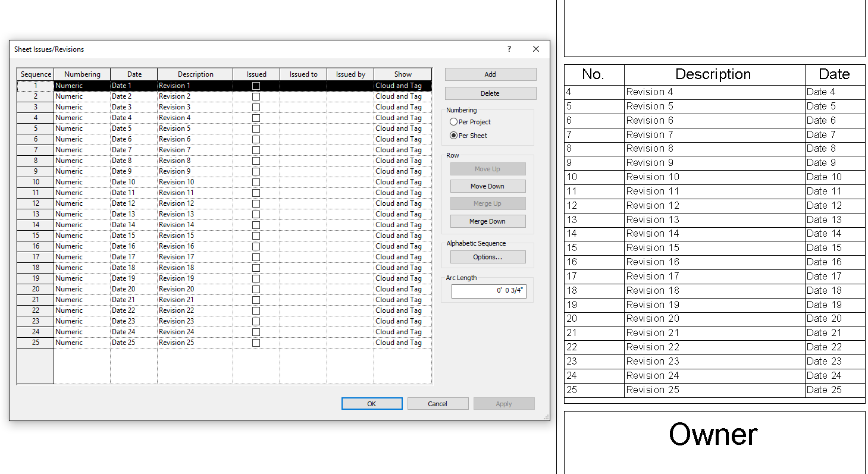This screenshot has height=474, width=868.
Task: Click Revision 22 in the sheet revision schedule
Action: pos(653,347)
